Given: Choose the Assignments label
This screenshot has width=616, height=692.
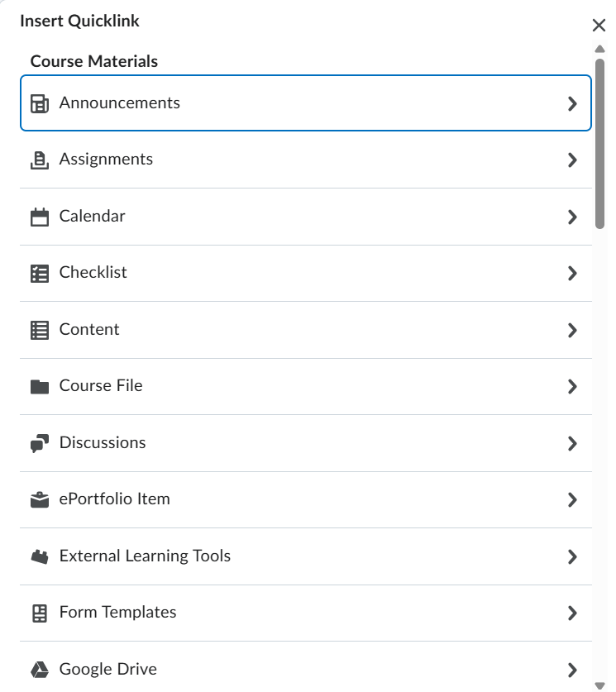Looking at the screenshot, I should pyautogui.click(x=106, y=160).
